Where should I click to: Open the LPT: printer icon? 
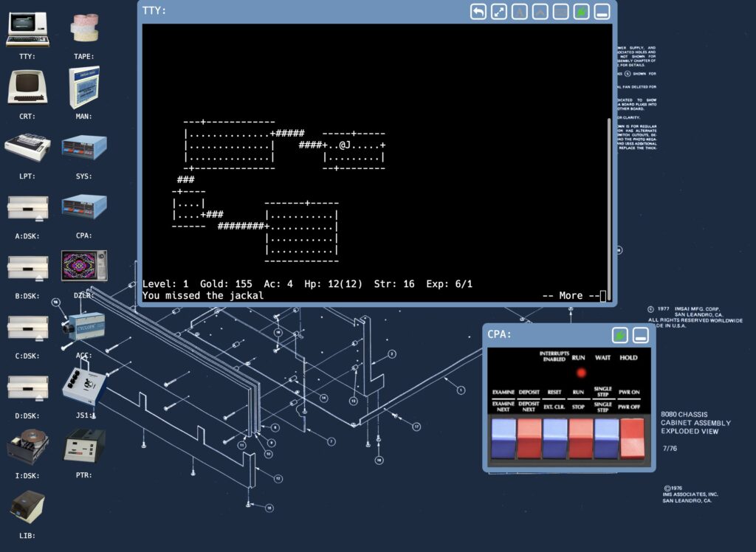tap(27, 148)
